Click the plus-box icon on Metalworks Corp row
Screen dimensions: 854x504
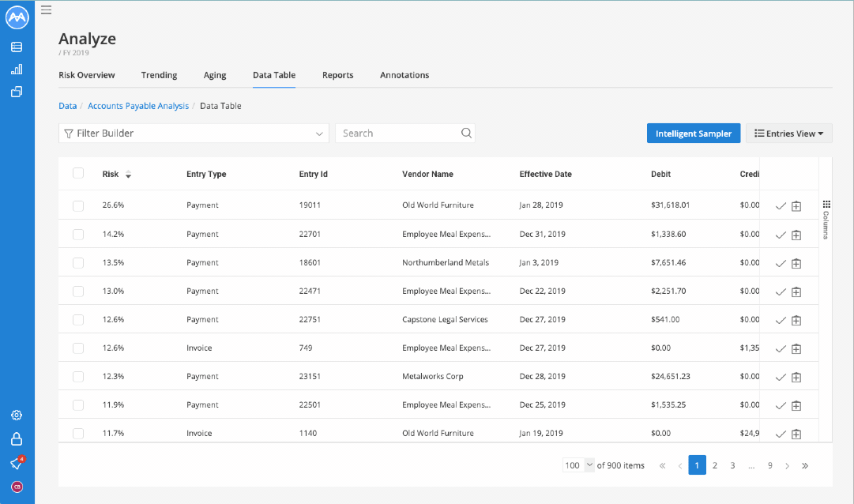pos(796,377)
